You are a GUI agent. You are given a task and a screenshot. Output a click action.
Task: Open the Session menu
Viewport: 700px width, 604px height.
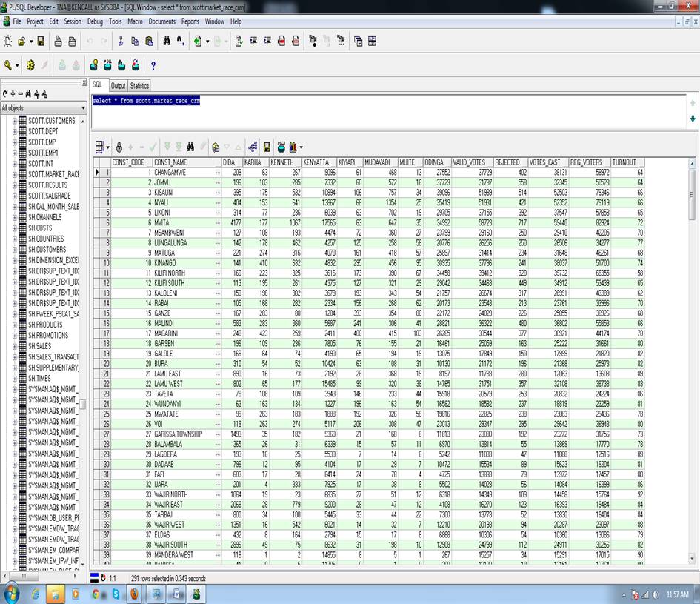pos(73,21)
